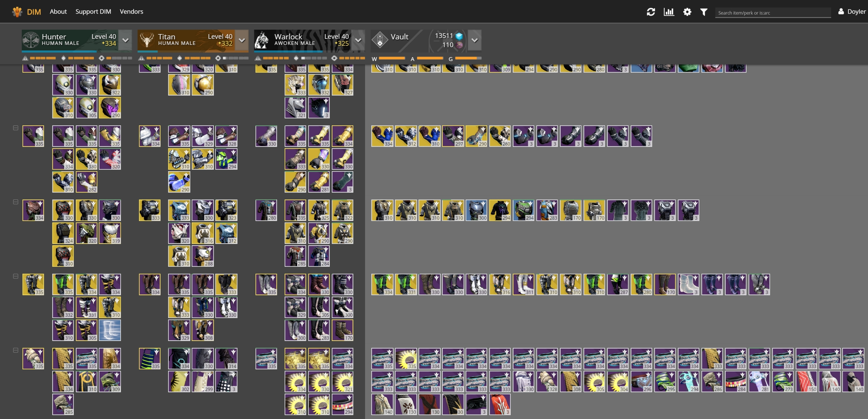This screenshot has height=419, width=868.
Task: Open Hunter character dropdown
Action: 125,40
